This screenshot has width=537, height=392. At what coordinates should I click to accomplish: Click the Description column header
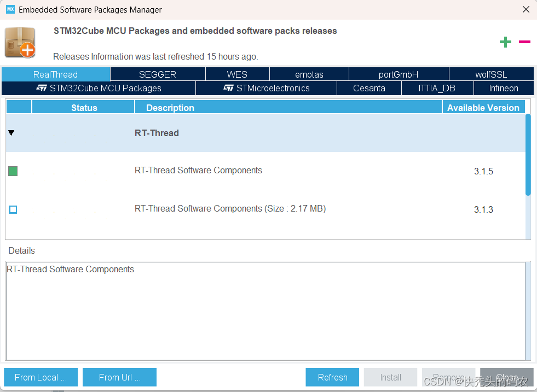[288, 107]
